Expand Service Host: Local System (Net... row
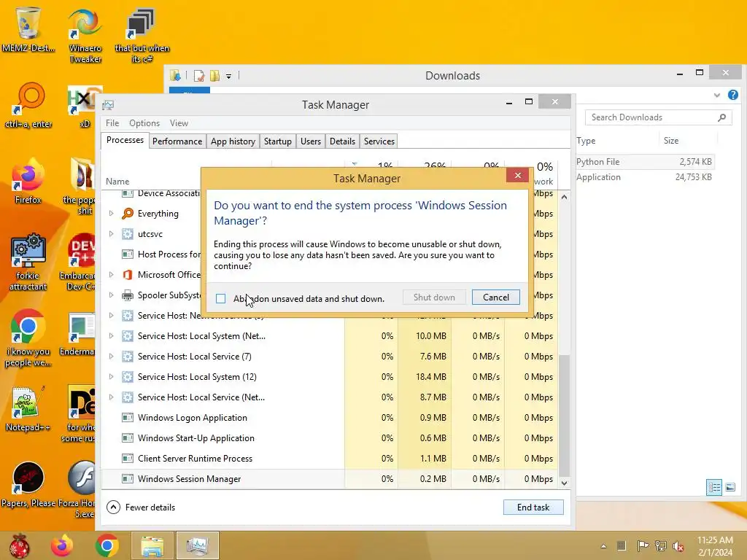The image size is (747, 560). [x=111, y=336]
